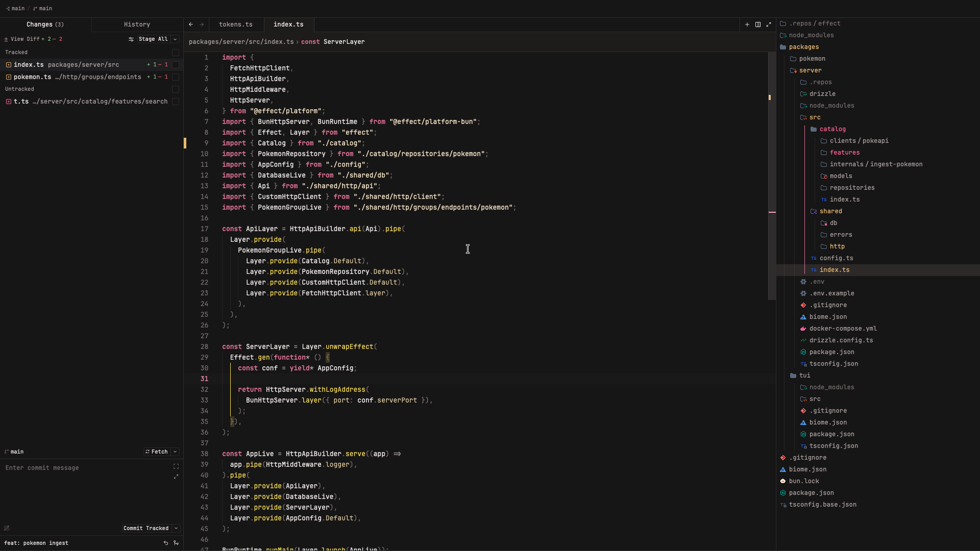Image resolution: width=980 pixels, height=551 pixels.
Task: Click the bun.lock file icon
Action: point(783,481)
